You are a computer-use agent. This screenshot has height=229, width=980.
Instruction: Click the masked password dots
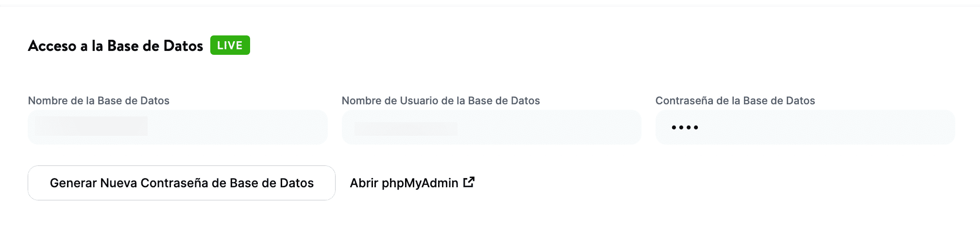[x=685, y=128]
